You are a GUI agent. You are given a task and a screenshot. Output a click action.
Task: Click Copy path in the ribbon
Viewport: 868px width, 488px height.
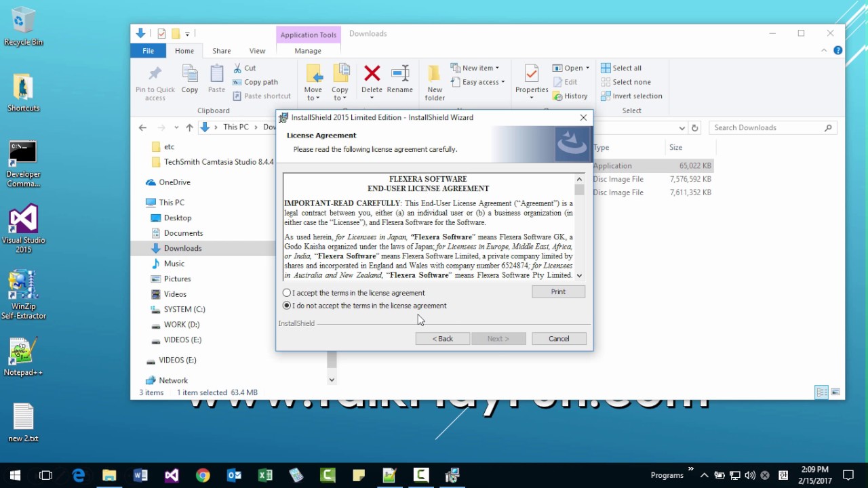tap(255, 82)
